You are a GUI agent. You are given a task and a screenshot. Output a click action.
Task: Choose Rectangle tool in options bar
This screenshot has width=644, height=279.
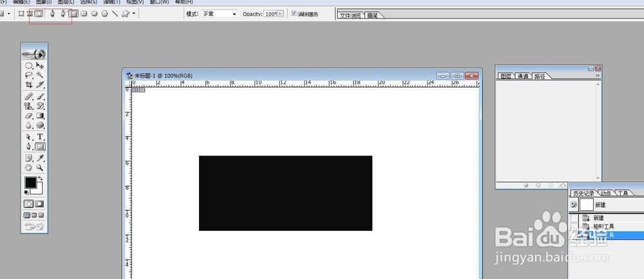click(x=73, y=14)
